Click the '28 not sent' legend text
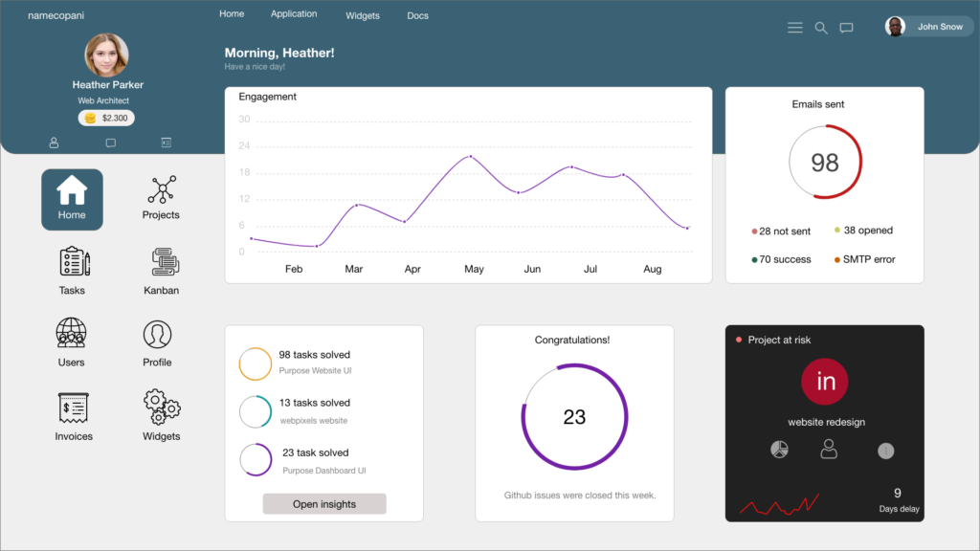The height and width of the screenshot is (551, 980). click(x=785, y=231)
